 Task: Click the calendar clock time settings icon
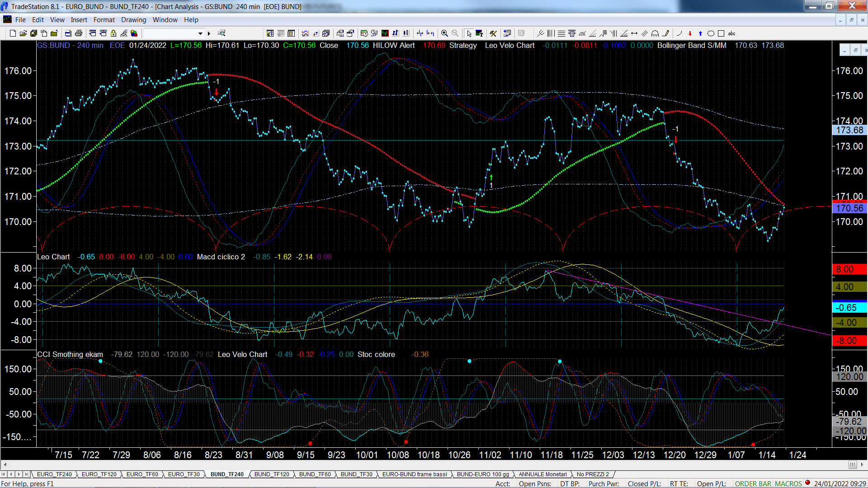click(x=364, y=33)
